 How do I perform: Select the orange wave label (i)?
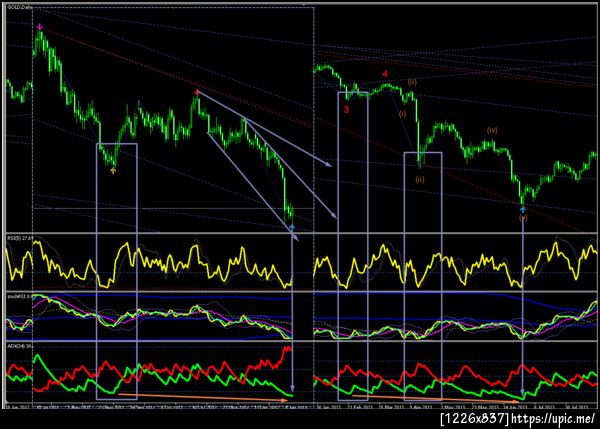click(402, 114)
